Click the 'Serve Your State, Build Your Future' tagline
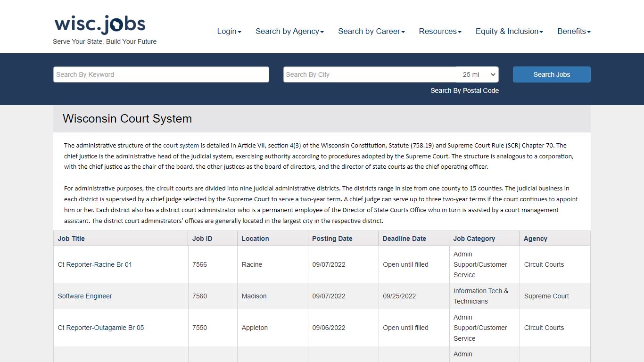Viewport: 644px width, 362px height. click(x=105, y=41)
